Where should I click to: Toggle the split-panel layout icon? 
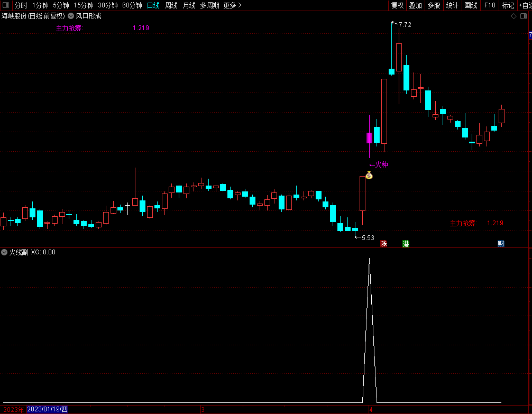point(524,16)
